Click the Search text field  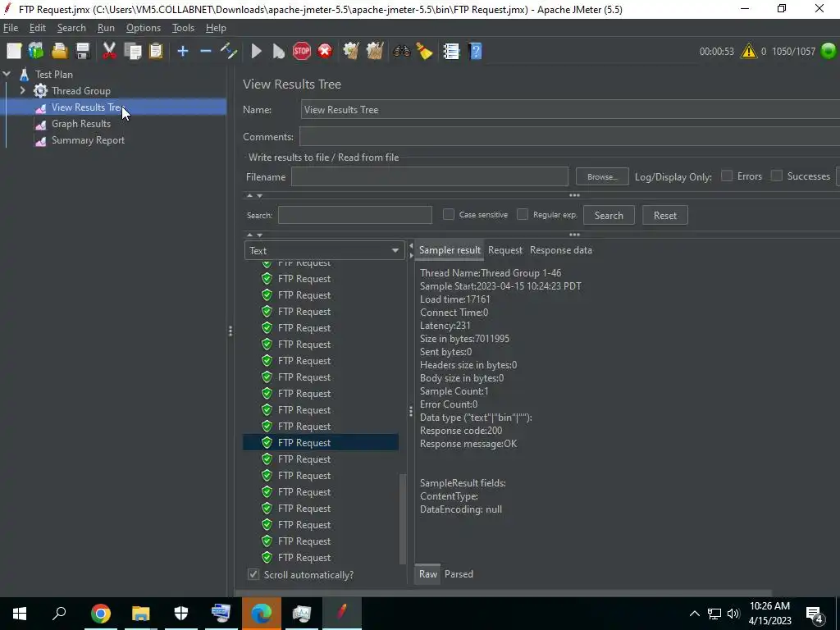[354, 215]
